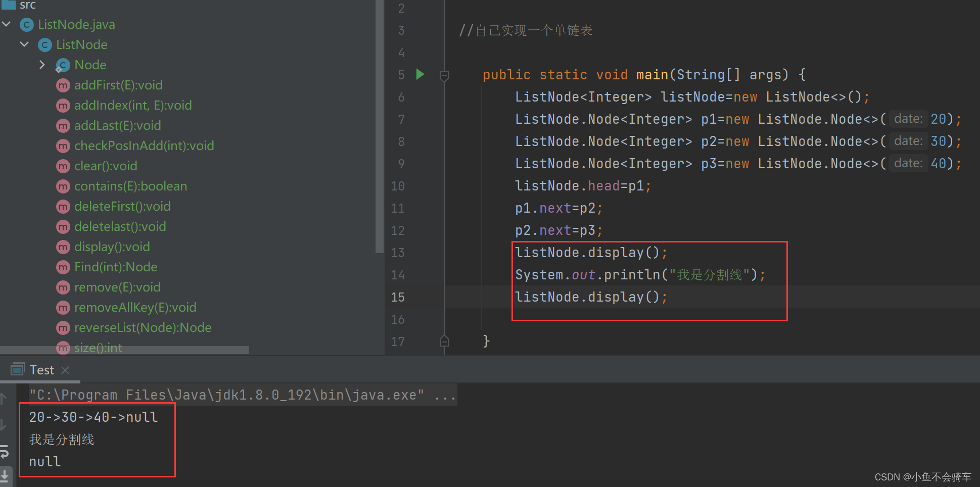This screenshot has height=487, width=980.
Task: Run main with the green gutter arrow
Action: pyautogui.click(x=420, y=74)
